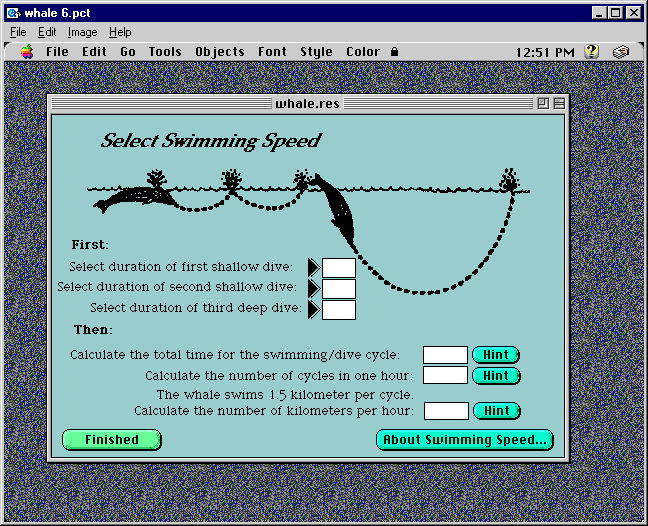
Task: Open the Go menu
Action: point(128,52)
